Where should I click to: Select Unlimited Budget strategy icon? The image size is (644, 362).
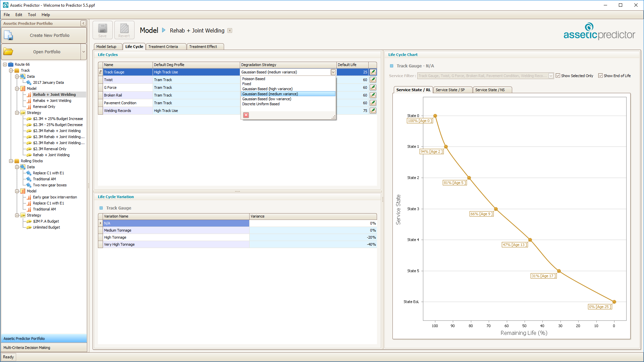pyautogui.click(x=29, y=227)
